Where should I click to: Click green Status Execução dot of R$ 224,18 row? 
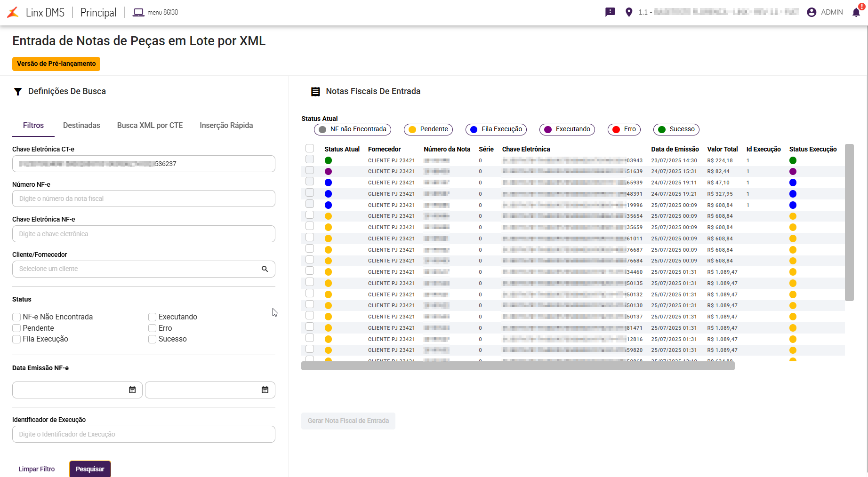(x=793, y=160)
